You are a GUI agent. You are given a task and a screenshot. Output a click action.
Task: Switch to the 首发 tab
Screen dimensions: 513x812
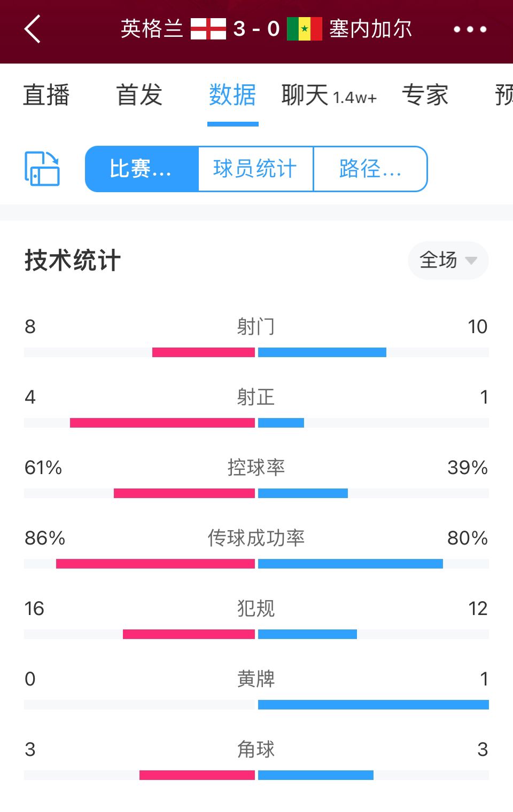(x=139, y=95)
